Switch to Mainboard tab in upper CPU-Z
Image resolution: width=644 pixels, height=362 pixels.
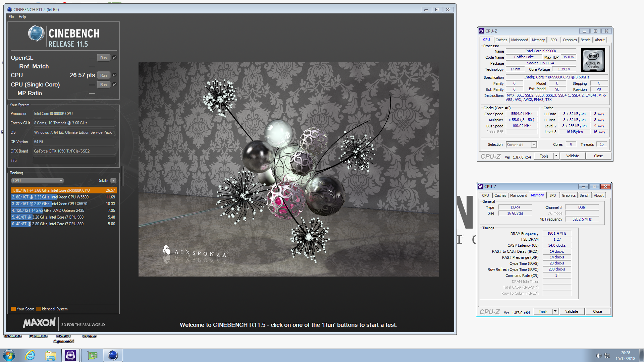(x=520, y=40)
